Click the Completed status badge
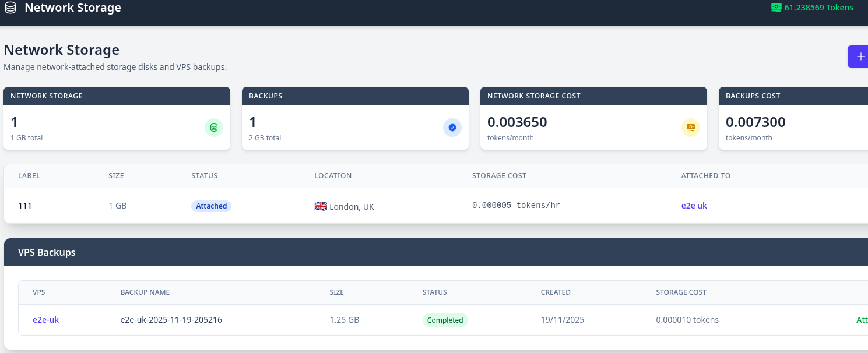Image resolution: width=868 pixels, height=353 pixels. tap(445, 320)
